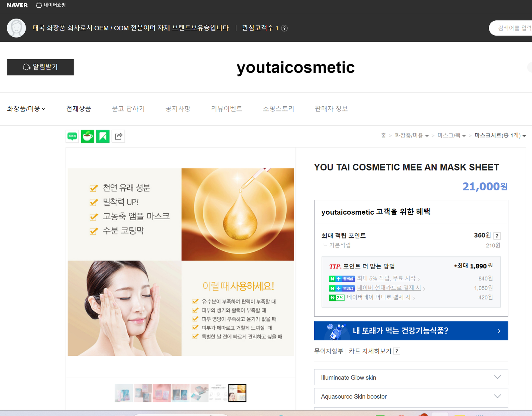Share to Naver cafe icon

87,136
